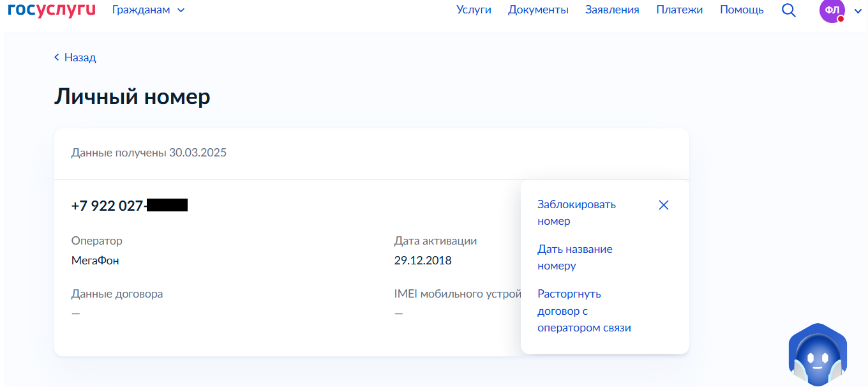868x387 pixels.
Task: Select Заблокировать номер in the popup
Action: tap(576, 213)
